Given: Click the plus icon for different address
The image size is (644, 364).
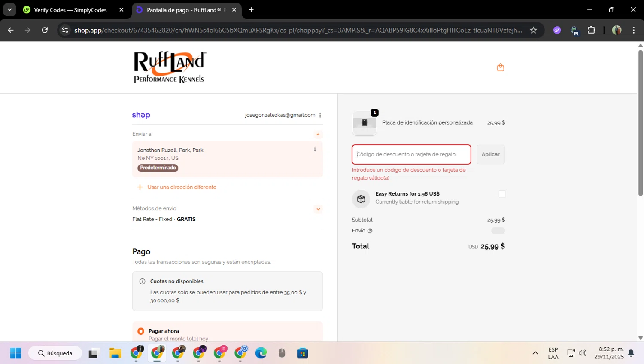Looking at the screenshot, I should tap(140, 187).
